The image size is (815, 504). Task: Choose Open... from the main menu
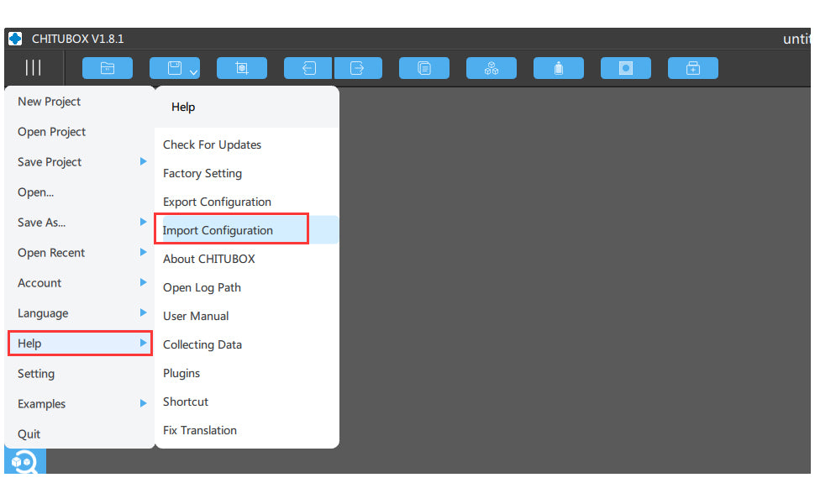click(80, 192)
